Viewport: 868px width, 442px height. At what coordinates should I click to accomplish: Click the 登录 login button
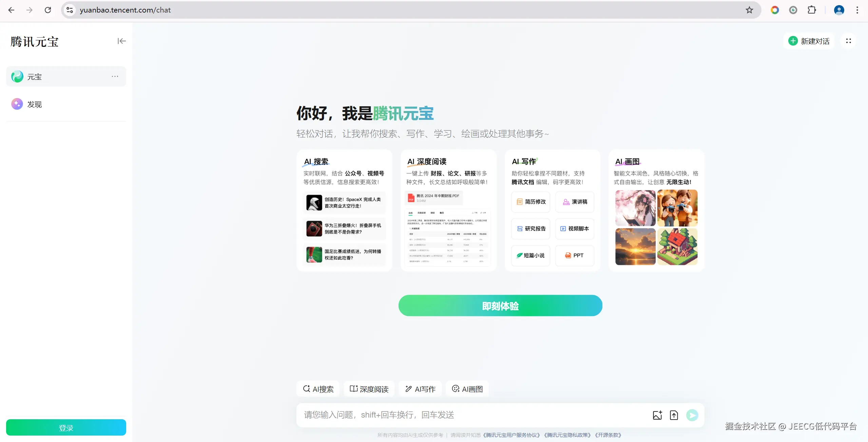click(x=66, y=427)
